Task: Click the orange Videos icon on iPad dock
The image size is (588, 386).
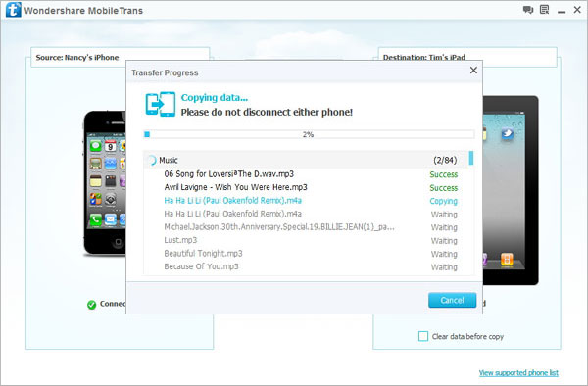Action: click(507, 260)
